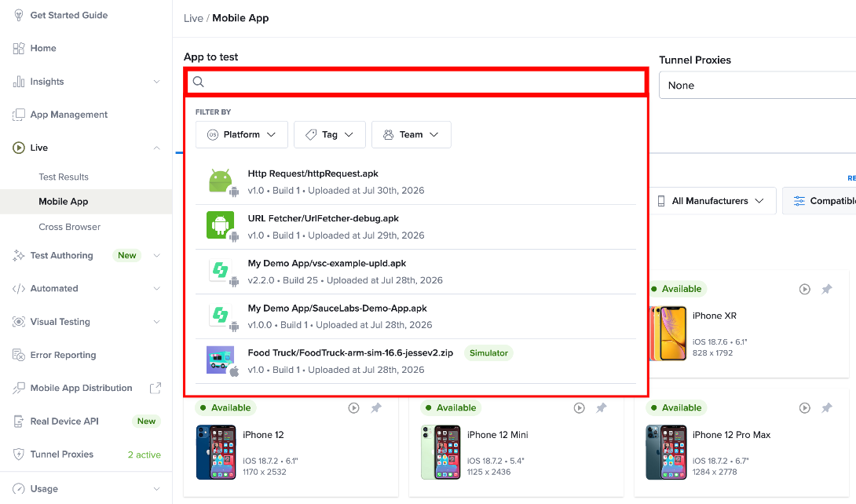Viewport: 856px width, 504px height.
Task: Click the Food Truck app thumbnail icon
Action: (221, 360)
